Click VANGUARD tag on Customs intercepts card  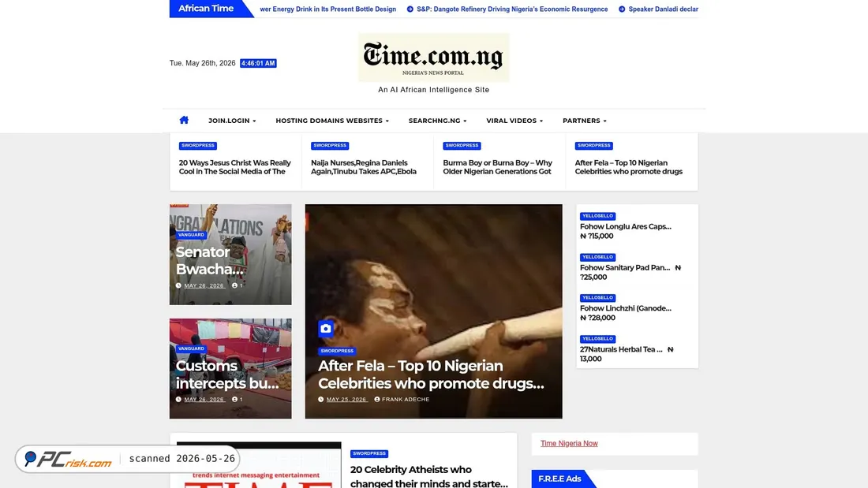[x=191, y=348]
